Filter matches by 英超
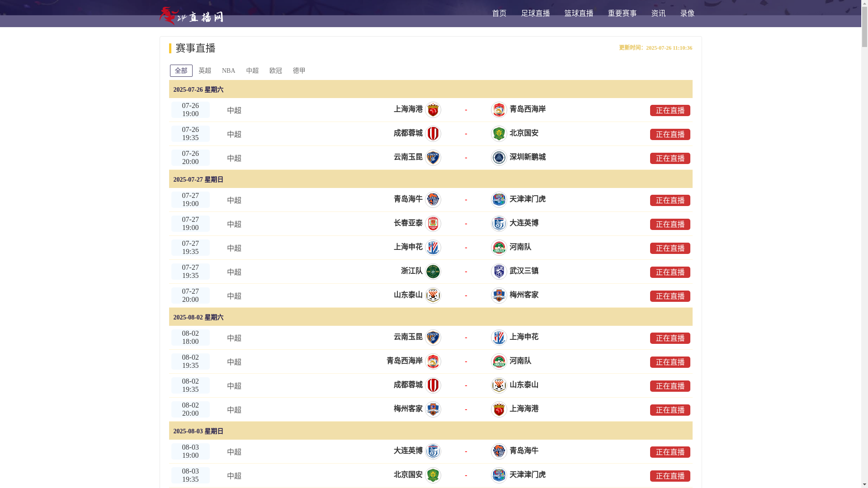 coord(205,70)
